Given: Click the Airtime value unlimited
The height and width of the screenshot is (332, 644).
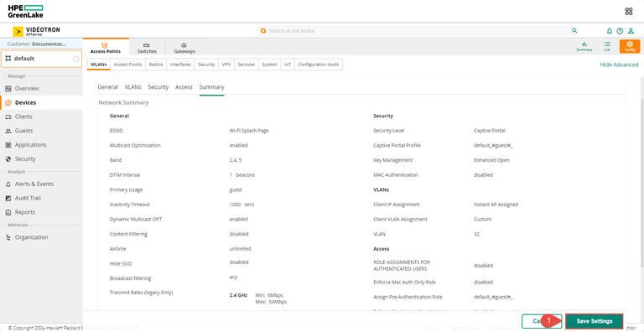Looking at the screenshot, I should point(240,249).
